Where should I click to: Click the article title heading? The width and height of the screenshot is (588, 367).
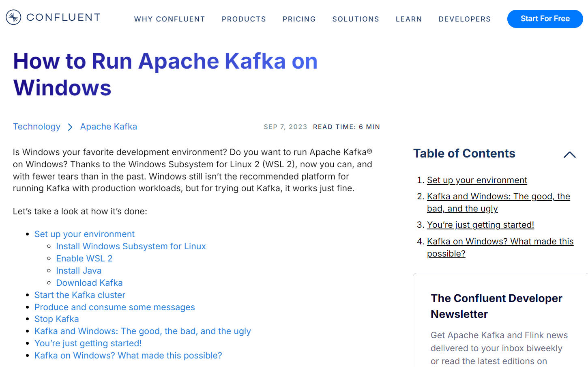click(165, 74)
